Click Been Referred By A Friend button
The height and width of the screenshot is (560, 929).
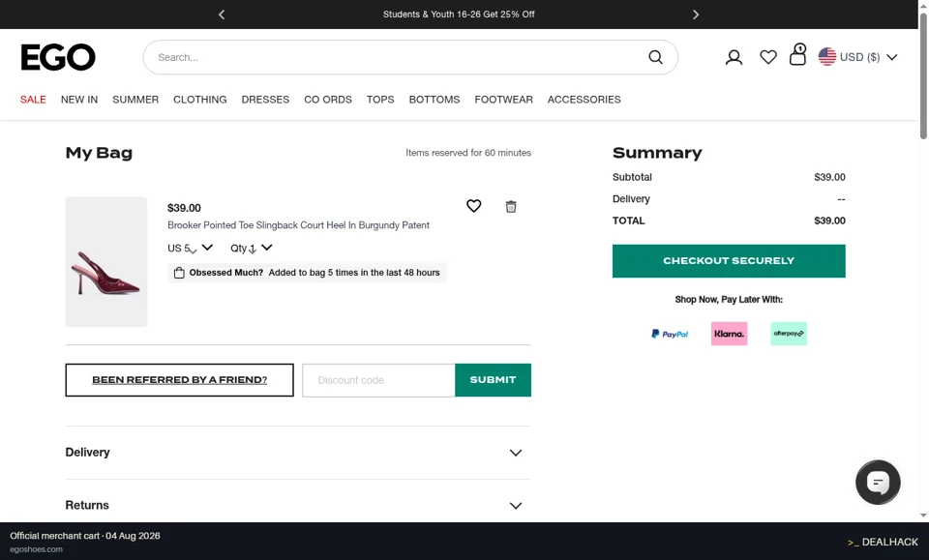tap(180, 380)
